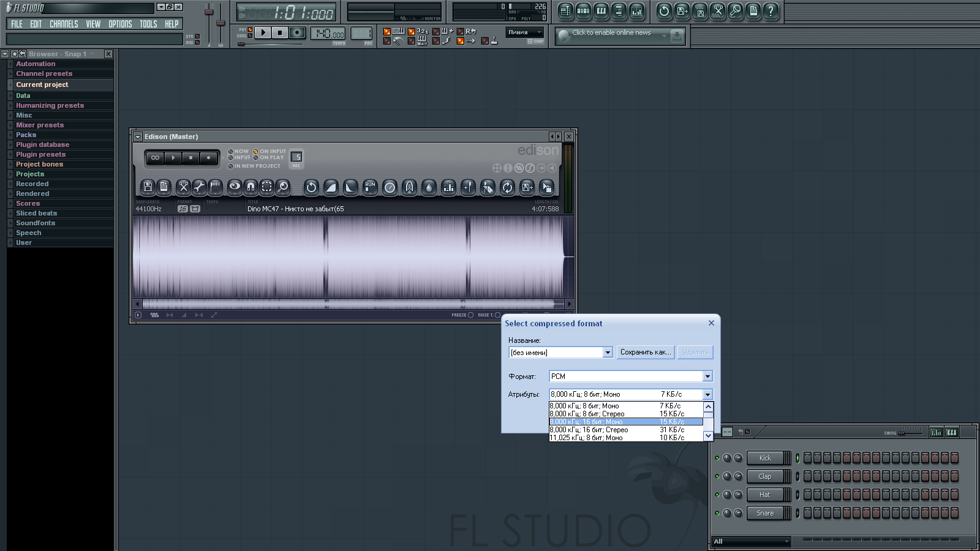Open the step sequencer icon in top toolbar
The height and width of the screenshot is (551, 980).
[583, 10]
